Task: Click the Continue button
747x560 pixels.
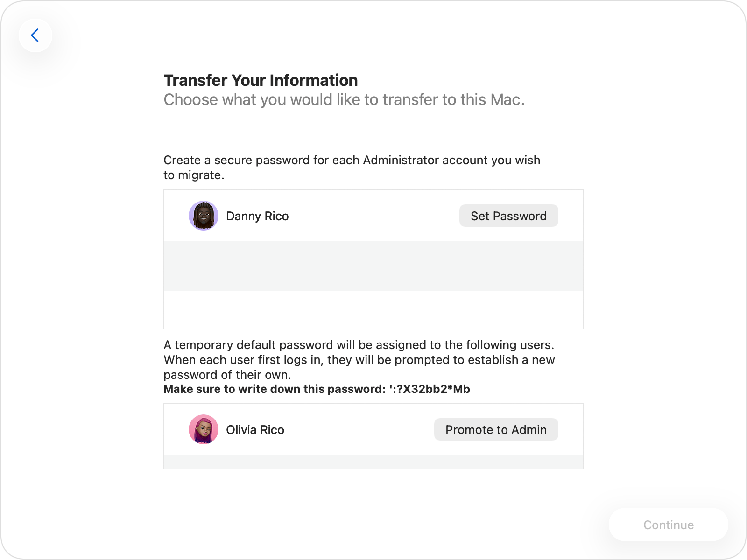Action: coord(668,525)
